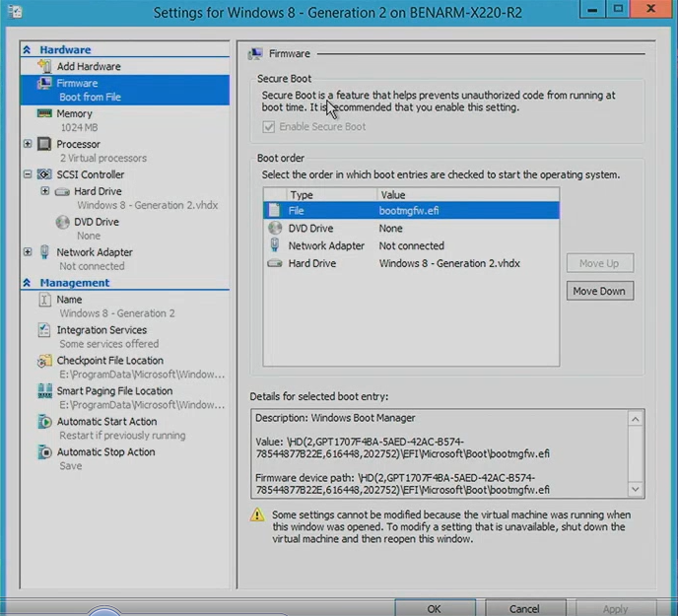Click the Automatic Start Action icon

(44, 421)
